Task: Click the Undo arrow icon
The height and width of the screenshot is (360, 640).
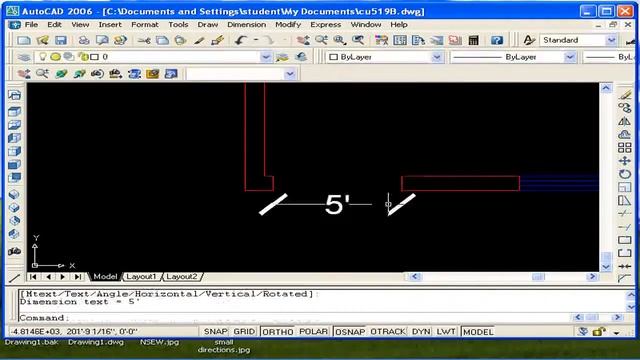Action: [x=240, y=40]
